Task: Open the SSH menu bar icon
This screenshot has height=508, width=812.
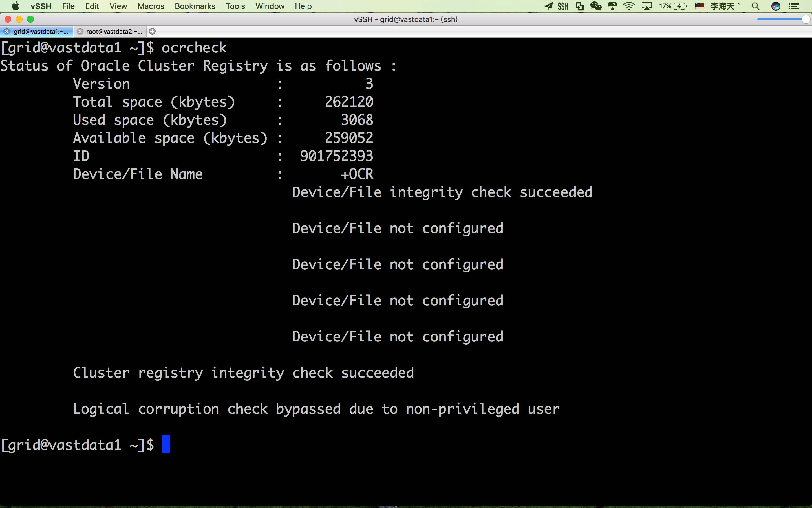Action: pos(563,6)
